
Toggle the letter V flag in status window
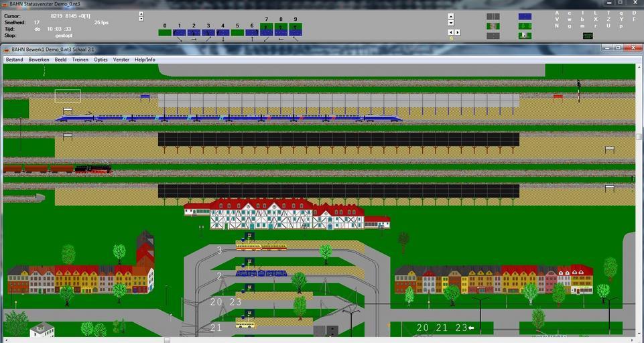coord(556,19)
